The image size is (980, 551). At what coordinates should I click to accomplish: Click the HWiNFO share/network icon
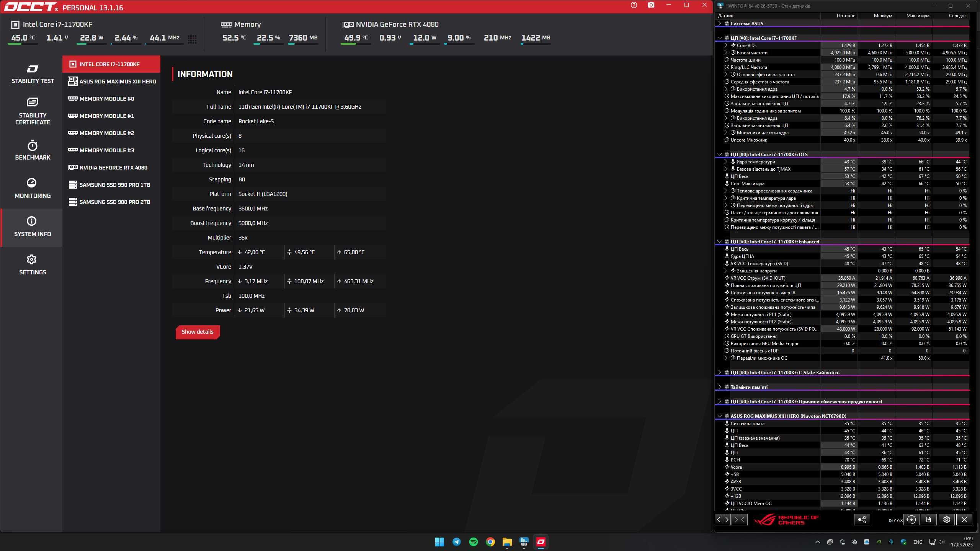pyautogui.click(x=862, y=520)
